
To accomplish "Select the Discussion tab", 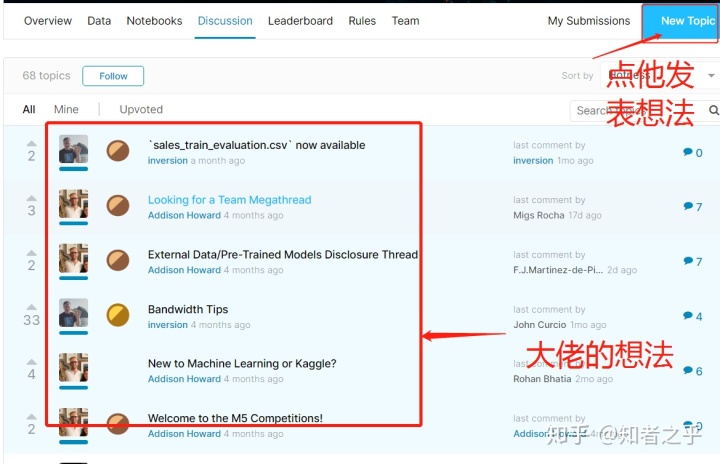I will 225,21.
